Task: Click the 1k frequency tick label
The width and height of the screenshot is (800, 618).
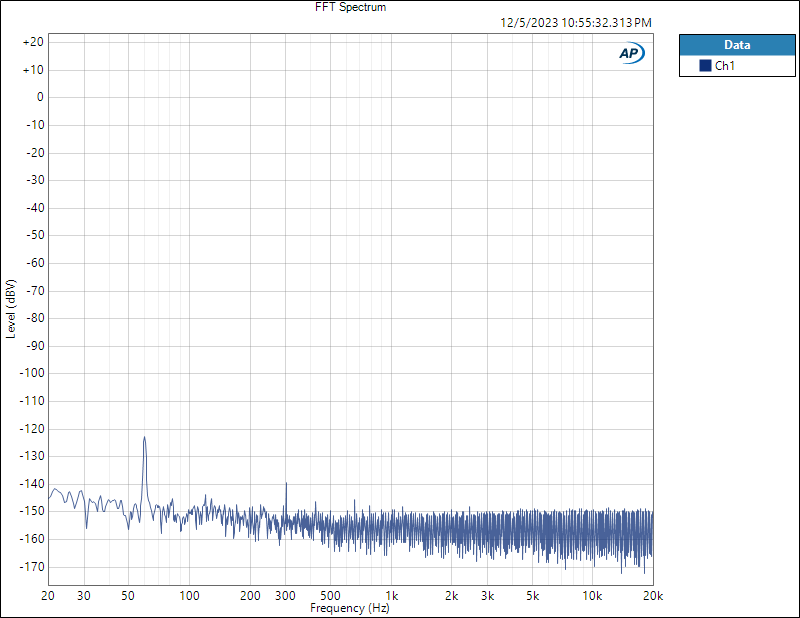Action: pyautogui.click(x=391, y=596)
